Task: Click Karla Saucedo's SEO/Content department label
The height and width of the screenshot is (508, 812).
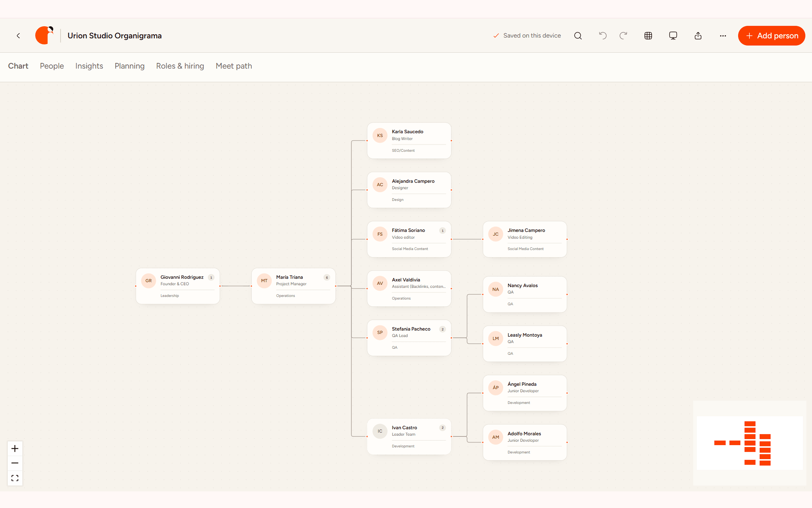Action: point(403,150)
